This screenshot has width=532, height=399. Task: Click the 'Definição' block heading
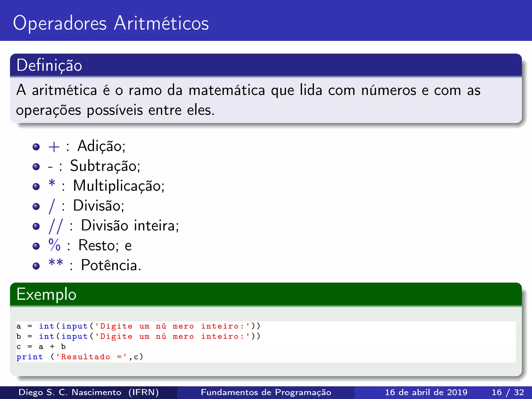(x=49, y=65)
